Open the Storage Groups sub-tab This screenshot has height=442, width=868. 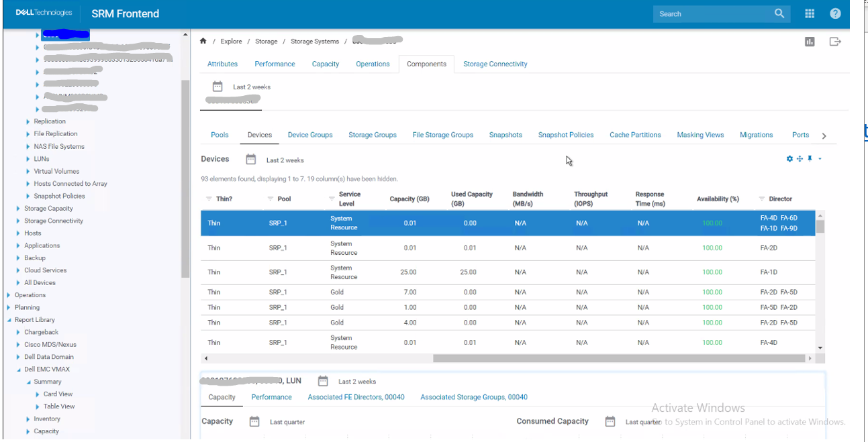pos(372,135)
